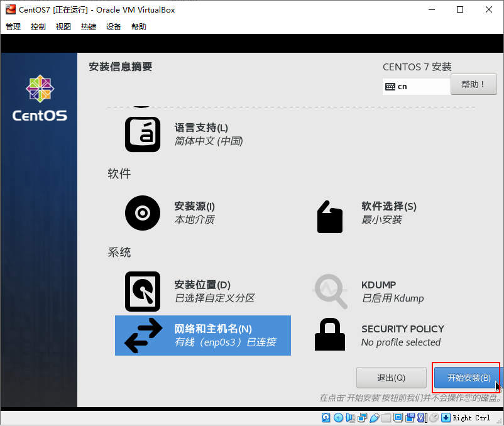Open 网络和主机名 network arrows icon

[x=142, y=336]
